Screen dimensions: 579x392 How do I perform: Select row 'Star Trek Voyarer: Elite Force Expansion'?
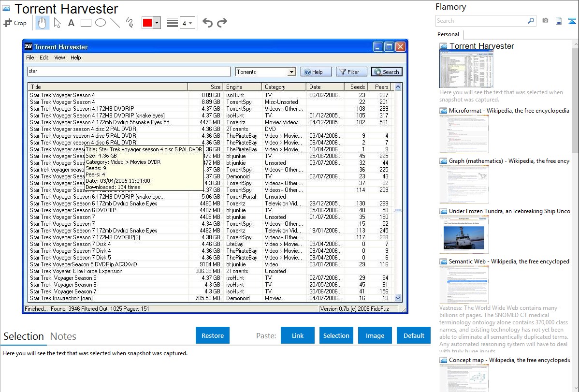[x=210, y=271]
